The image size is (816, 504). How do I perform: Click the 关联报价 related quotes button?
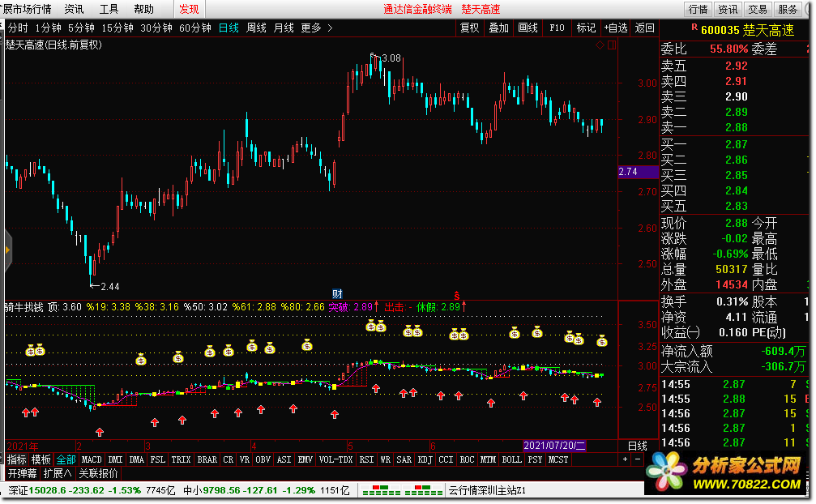click(98, 473)
